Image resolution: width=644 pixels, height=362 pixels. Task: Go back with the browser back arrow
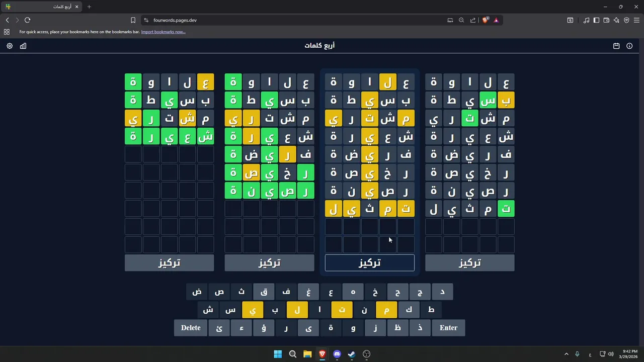coord(7,20)
